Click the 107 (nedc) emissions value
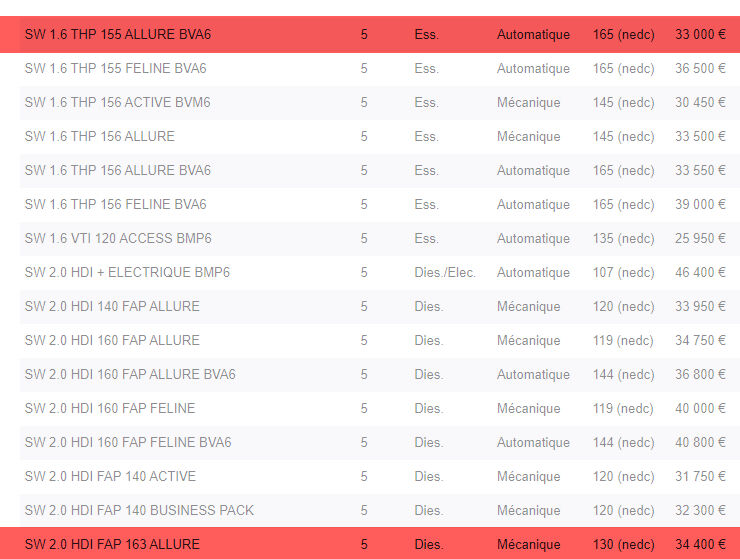Viewport: 740px width, 559px height. (623, 272)
